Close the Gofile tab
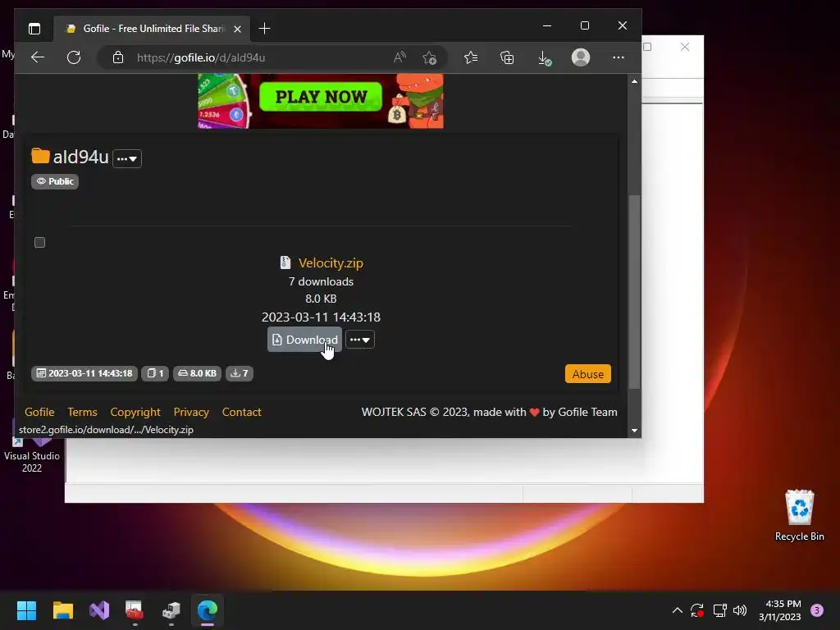This screenshot has height=630, width=840. (237, 29)
